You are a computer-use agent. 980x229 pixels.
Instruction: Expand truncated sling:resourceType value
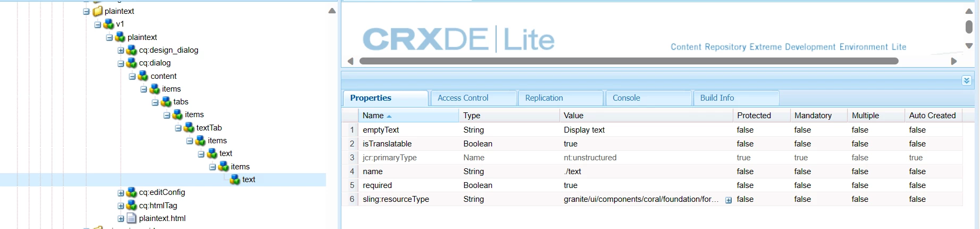click(728, 200)
